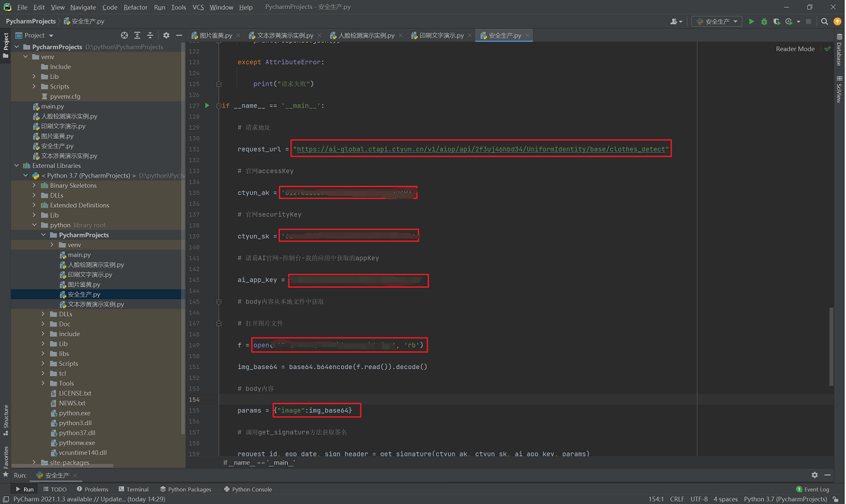Expand Extended Definitions node
Screen dimensions: 846x504
point(34,205)
